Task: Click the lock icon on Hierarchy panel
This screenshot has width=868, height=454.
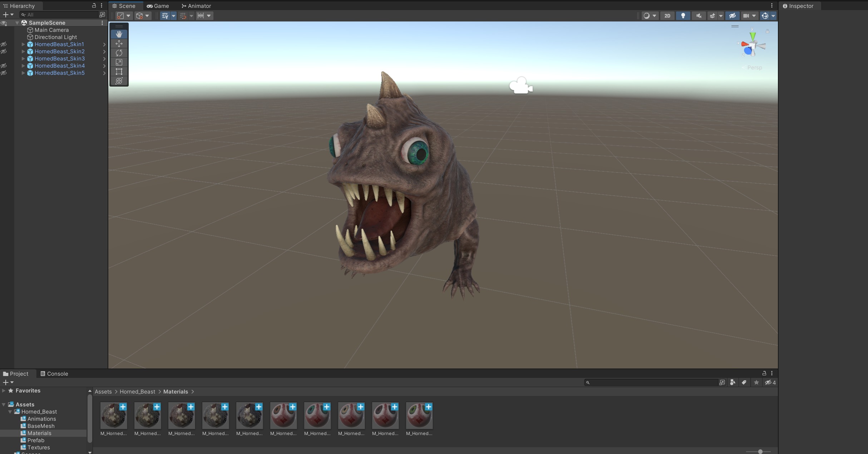Action: pos(94,5)
